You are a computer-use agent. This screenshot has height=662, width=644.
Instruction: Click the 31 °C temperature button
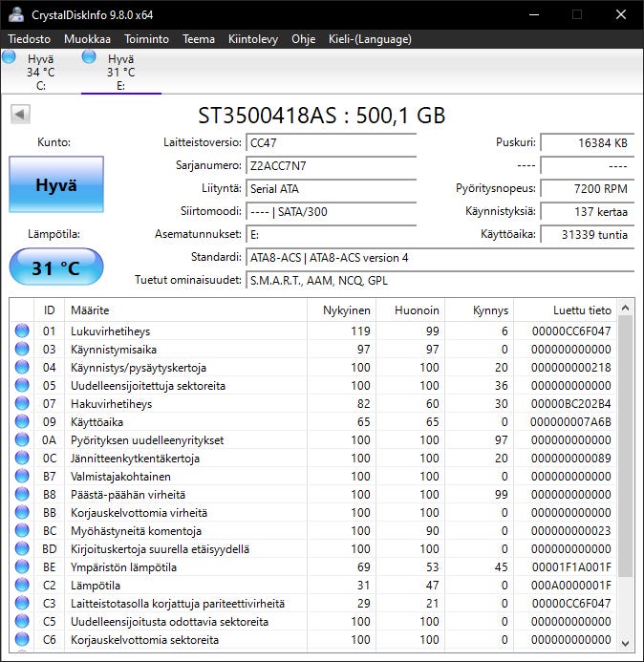55,267
